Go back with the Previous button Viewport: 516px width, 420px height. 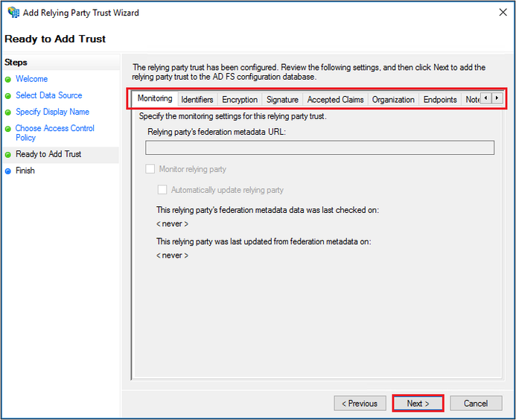pos(360,404)
